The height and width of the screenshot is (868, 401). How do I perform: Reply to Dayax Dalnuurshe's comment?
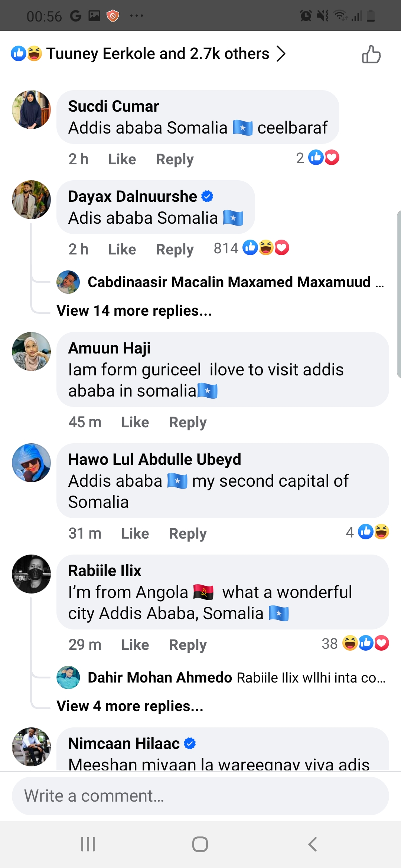point(175,250)
